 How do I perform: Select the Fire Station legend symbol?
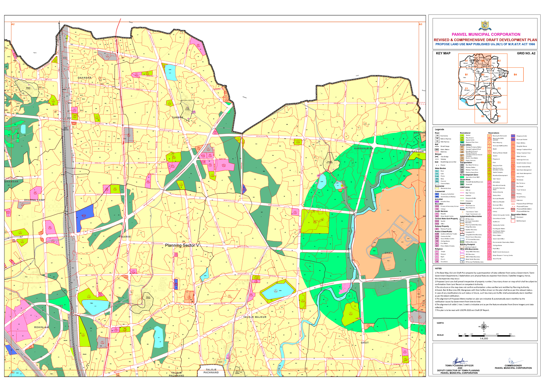tap(437, 243)
